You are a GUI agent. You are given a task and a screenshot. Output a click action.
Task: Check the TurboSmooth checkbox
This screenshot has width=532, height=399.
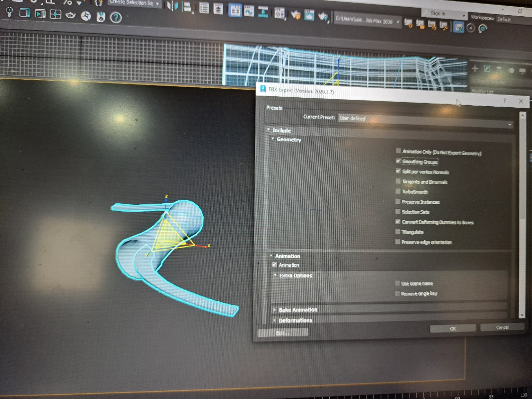(x=398, y=191)
